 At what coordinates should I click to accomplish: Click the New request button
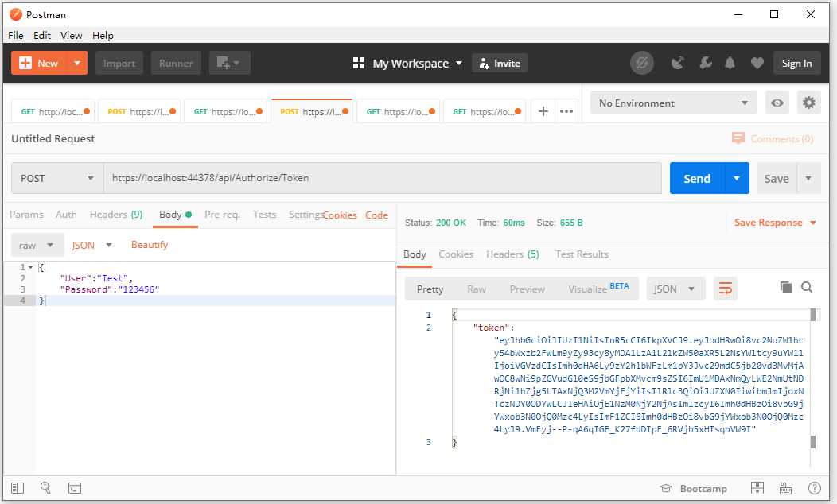39,64
